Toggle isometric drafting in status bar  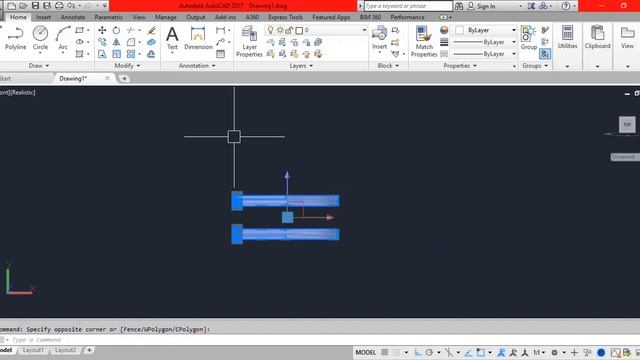pos(449,352)
